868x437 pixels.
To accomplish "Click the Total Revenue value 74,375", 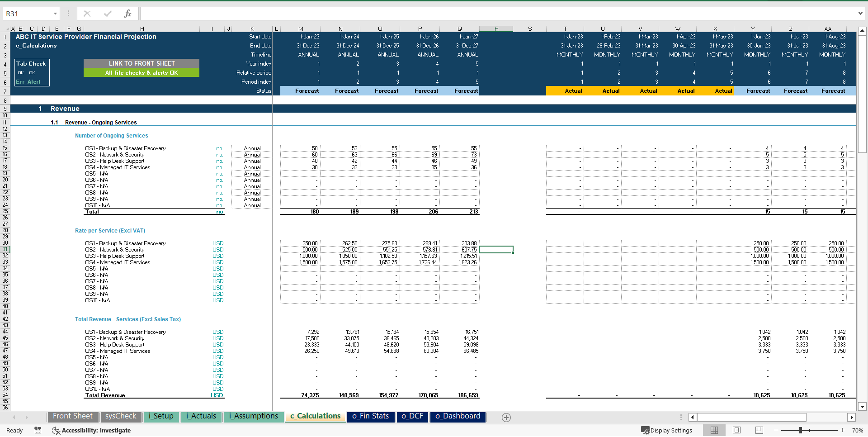I will click(x=310, y=395).
